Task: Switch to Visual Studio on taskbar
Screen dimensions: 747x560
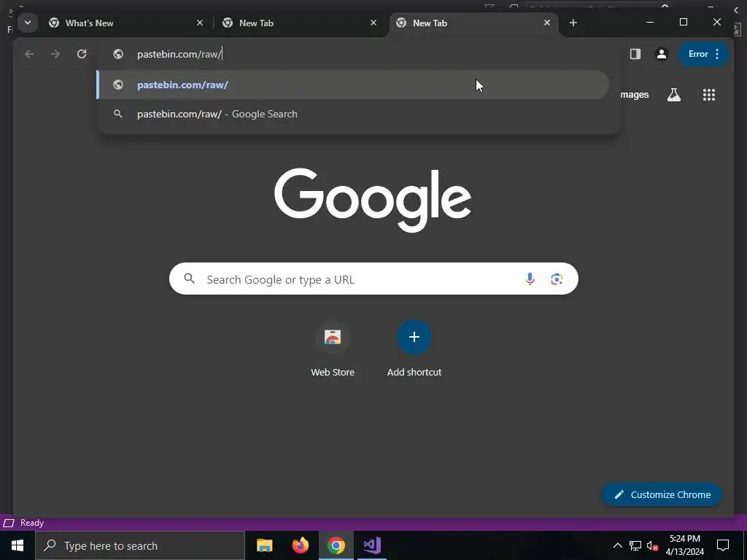Action: click(371, 545)
